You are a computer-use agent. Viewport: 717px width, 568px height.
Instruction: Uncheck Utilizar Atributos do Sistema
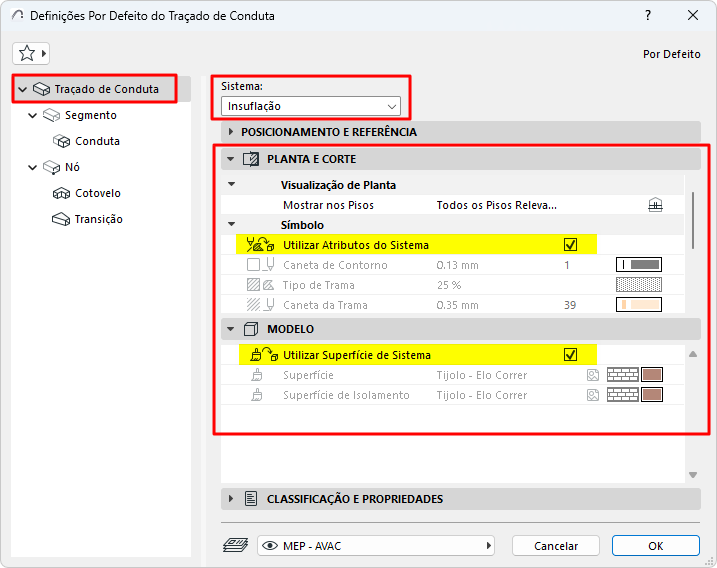(x=570, y=245)
